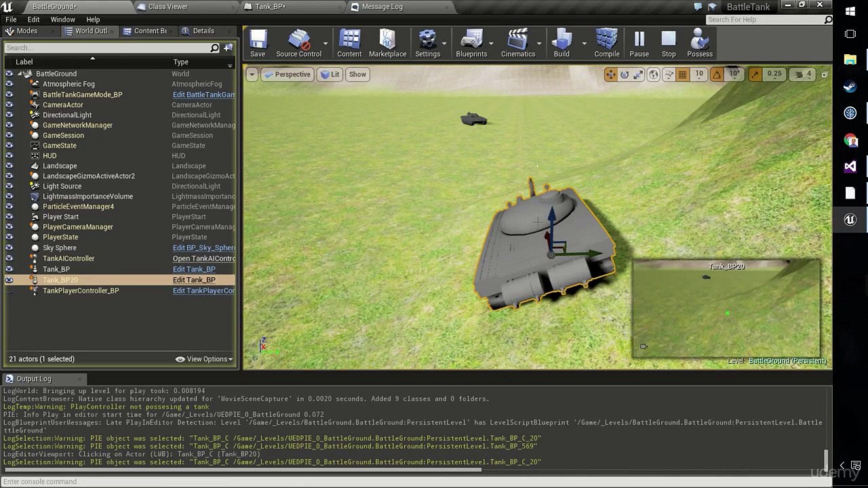Click the Compile toolbar icon

click(x=607, y=44)
